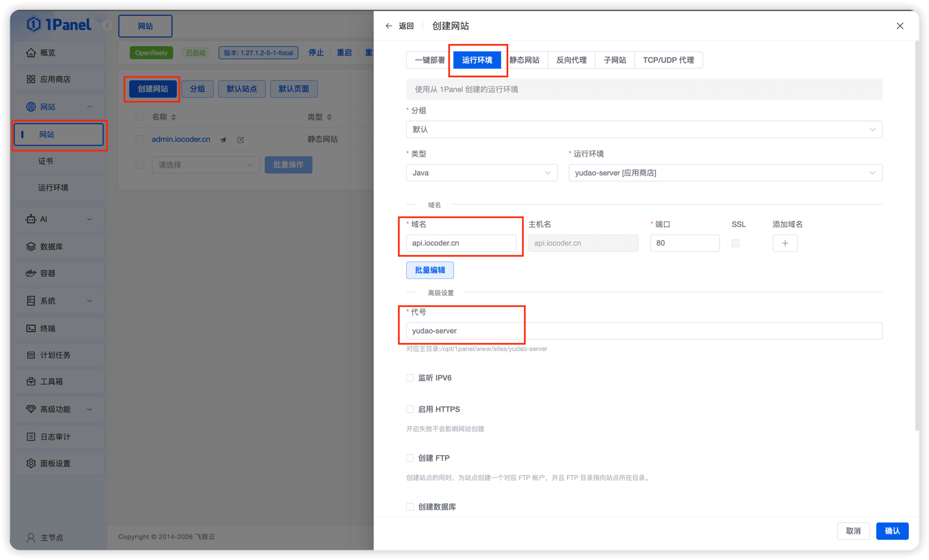
Task: Select the 静态网站 tab
Action: point(524,60)
